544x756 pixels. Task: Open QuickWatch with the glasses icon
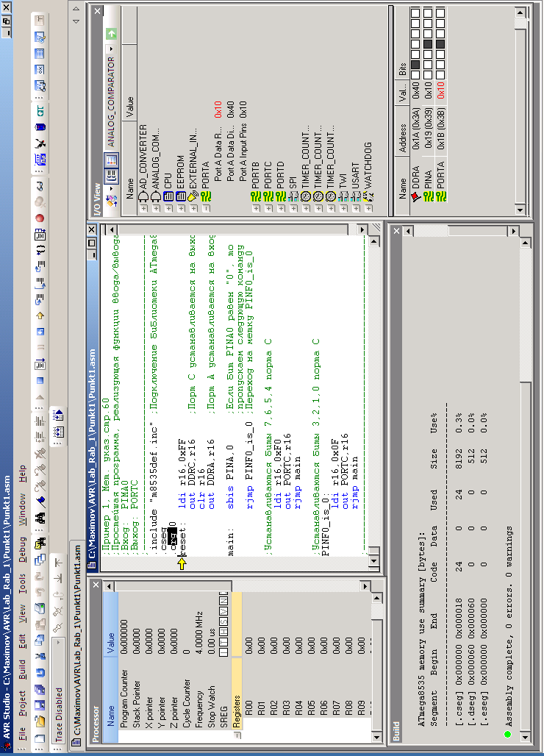pos(40,185)
